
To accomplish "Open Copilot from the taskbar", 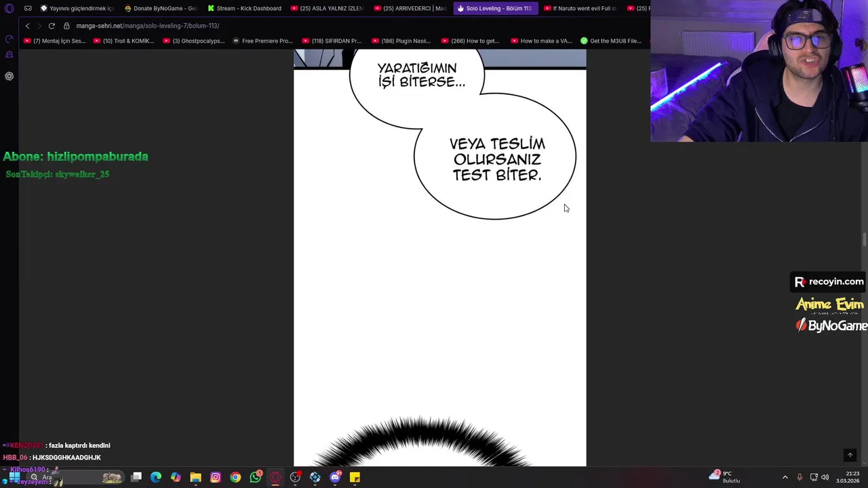I will (x=176, y=477).
